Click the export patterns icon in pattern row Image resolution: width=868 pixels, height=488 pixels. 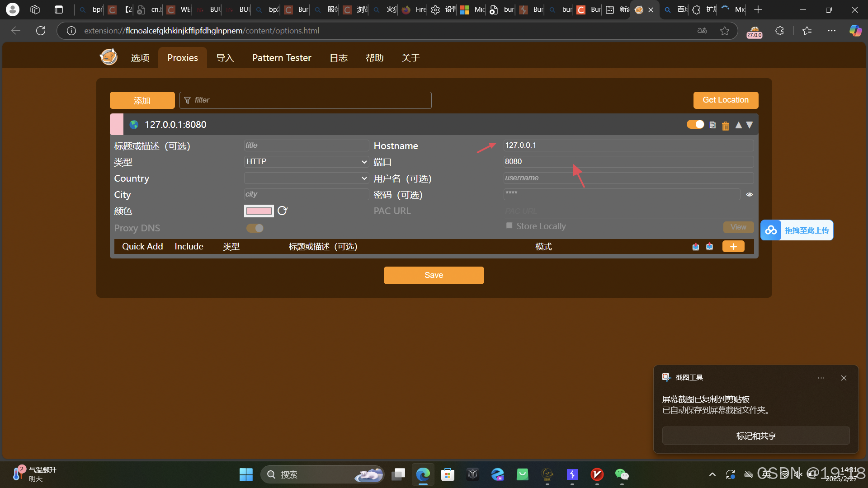pos(709,247)
